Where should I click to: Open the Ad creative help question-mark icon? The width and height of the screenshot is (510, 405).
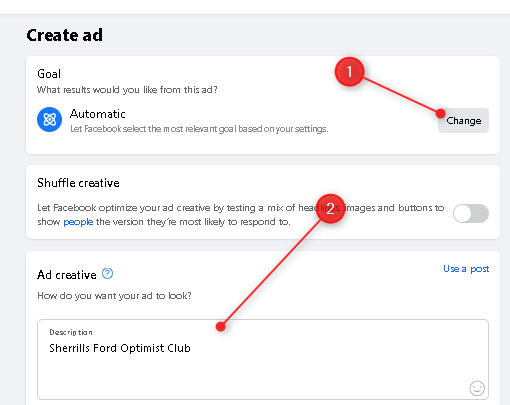107,274
